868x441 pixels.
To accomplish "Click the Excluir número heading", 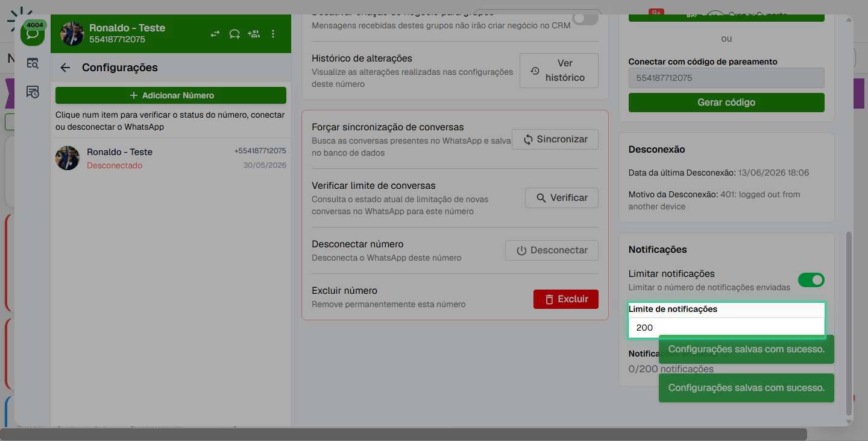I will [x=344, y=291].
